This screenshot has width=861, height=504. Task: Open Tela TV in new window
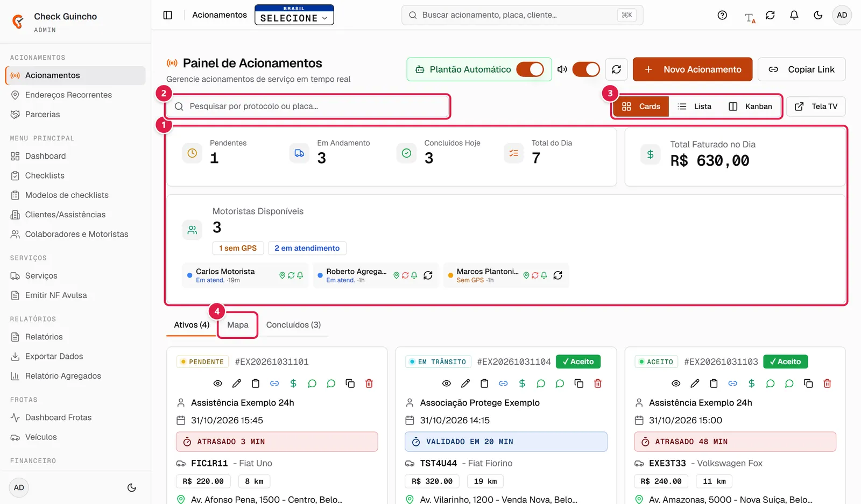[x=816, y=107]
